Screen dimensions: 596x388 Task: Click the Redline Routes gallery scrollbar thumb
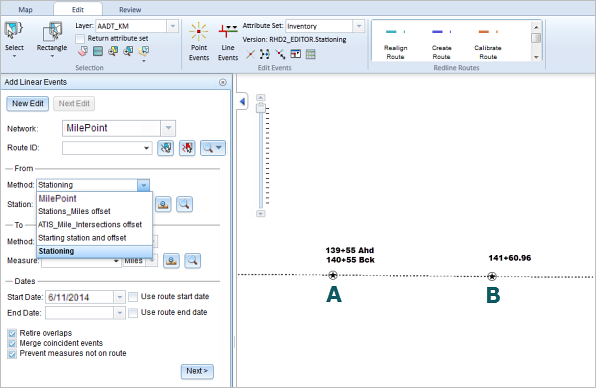coord(536,38)
